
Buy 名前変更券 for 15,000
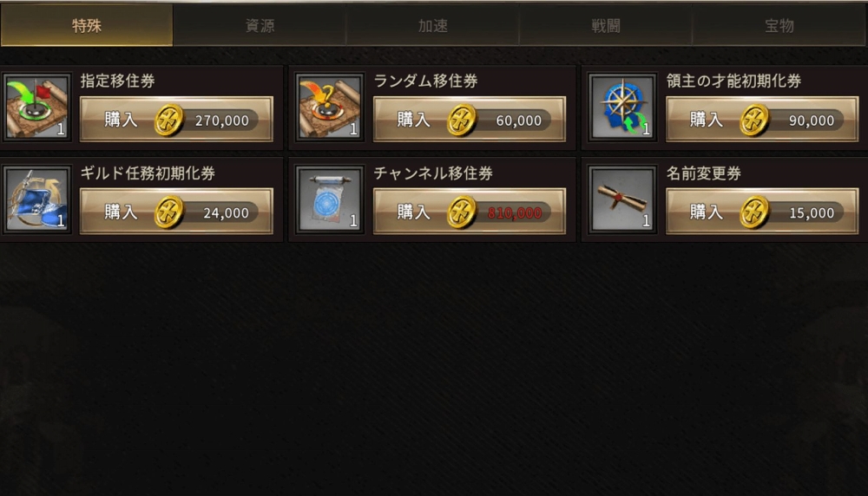coord(762,212)
